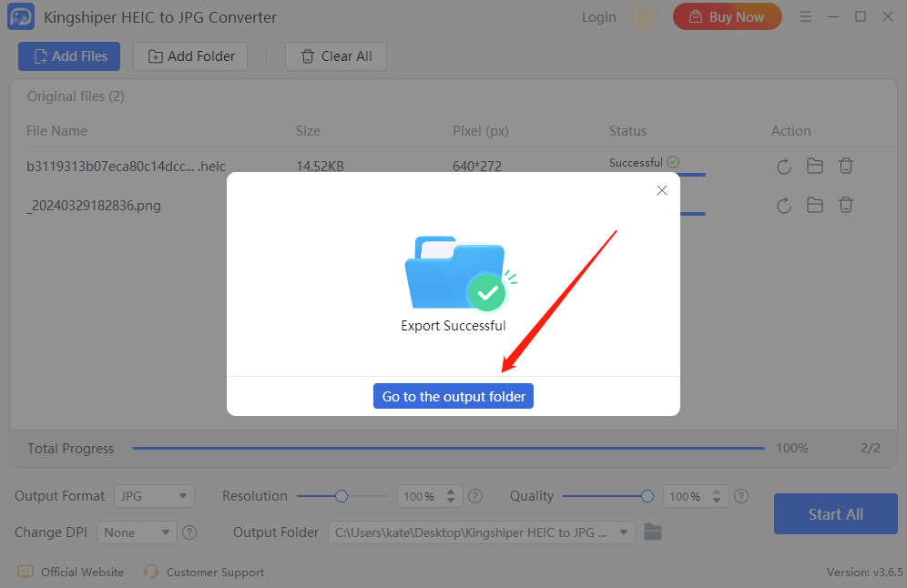Click the Start All button

pyautogui.click(x=835, y=514)
